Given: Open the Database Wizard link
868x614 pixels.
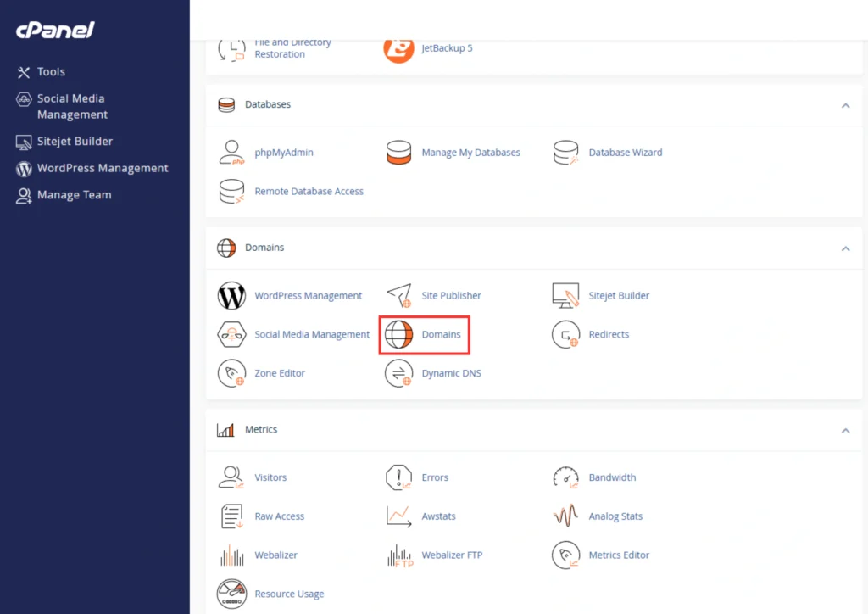Looking at the screenshot, I should [x=625, y=153].
